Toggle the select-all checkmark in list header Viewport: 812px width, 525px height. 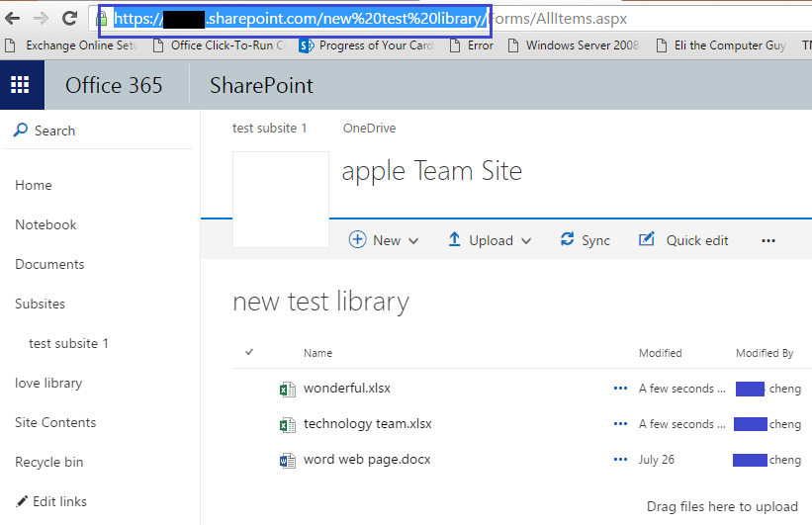[x=249, y=352]
